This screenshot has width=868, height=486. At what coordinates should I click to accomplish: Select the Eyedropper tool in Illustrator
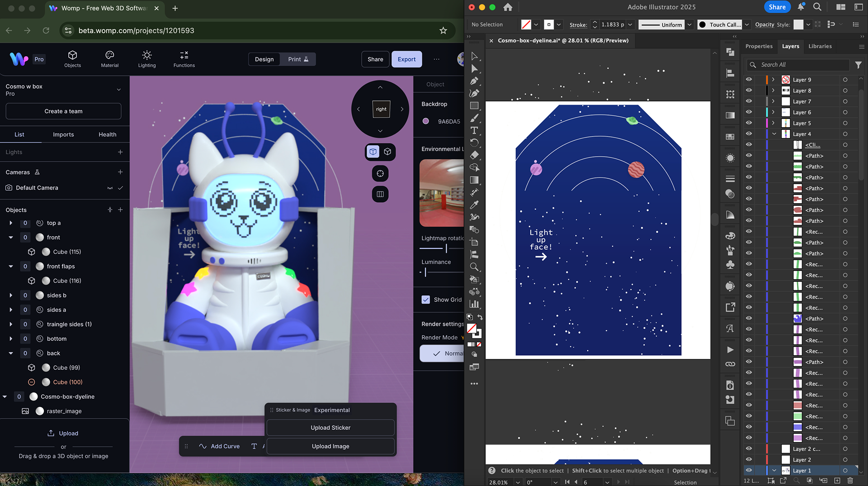click(474, 205)
